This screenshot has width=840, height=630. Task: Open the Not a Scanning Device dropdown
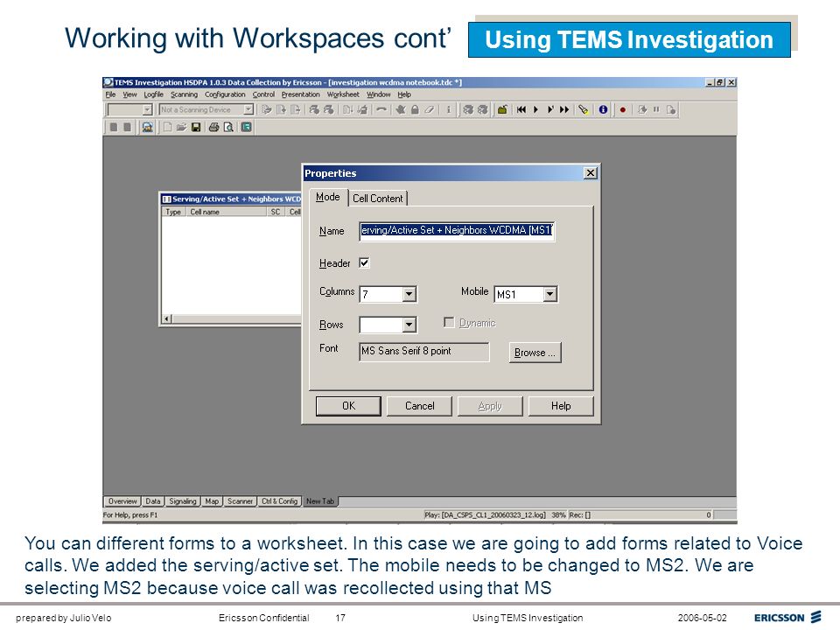point(248,110)
